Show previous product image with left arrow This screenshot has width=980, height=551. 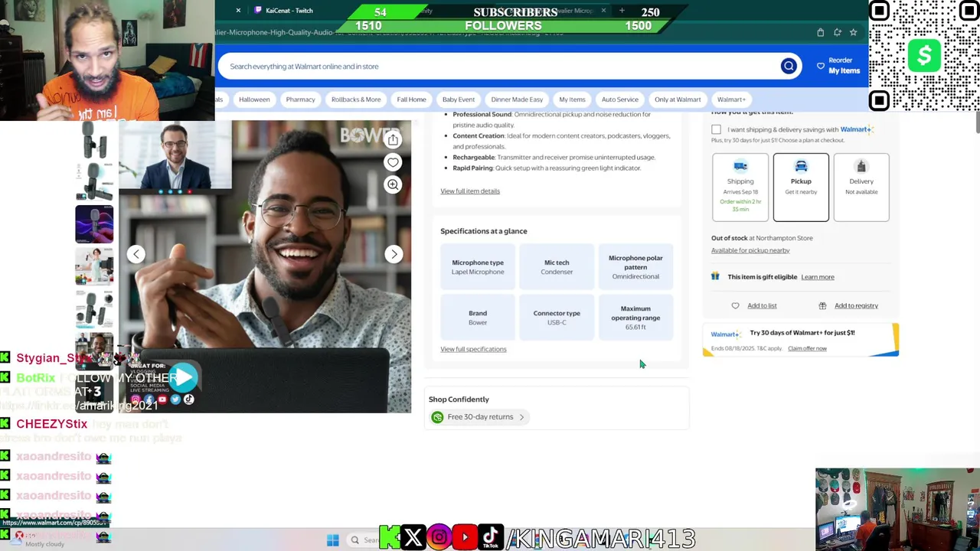(x=136, y=254)
